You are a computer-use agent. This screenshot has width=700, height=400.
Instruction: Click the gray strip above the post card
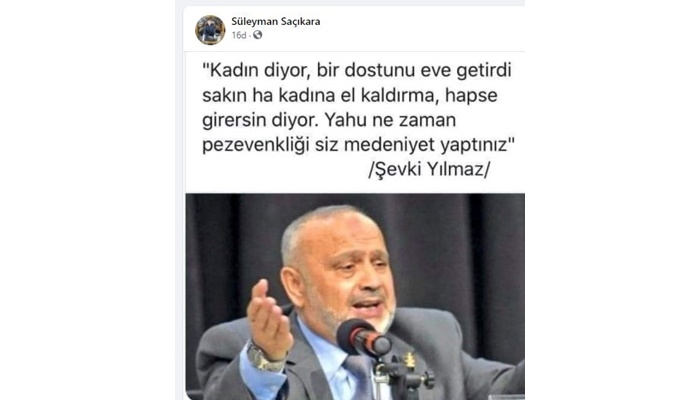[x=350, y=3]
